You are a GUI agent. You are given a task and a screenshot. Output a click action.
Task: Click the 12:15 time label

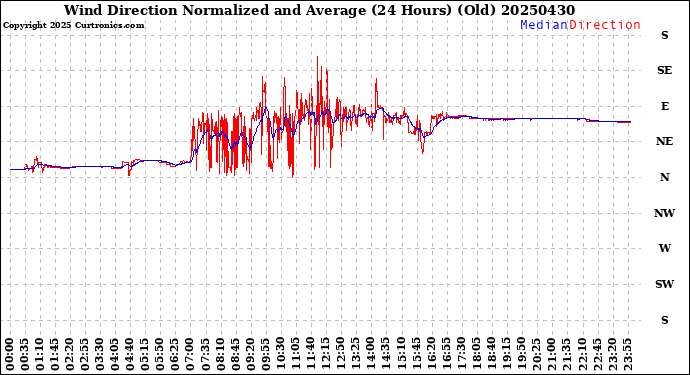coord(326,354)
